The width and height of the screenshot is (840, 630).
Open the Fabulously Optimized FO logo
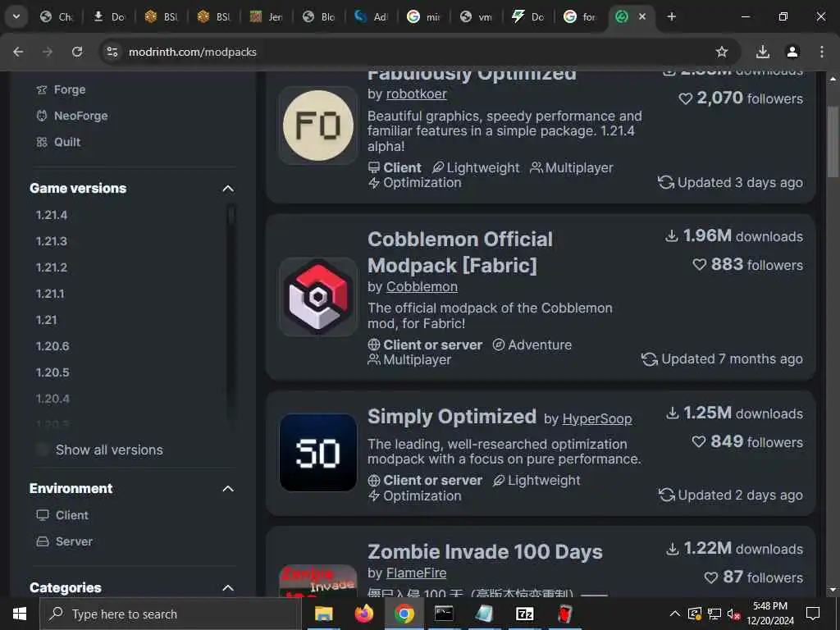318,126
